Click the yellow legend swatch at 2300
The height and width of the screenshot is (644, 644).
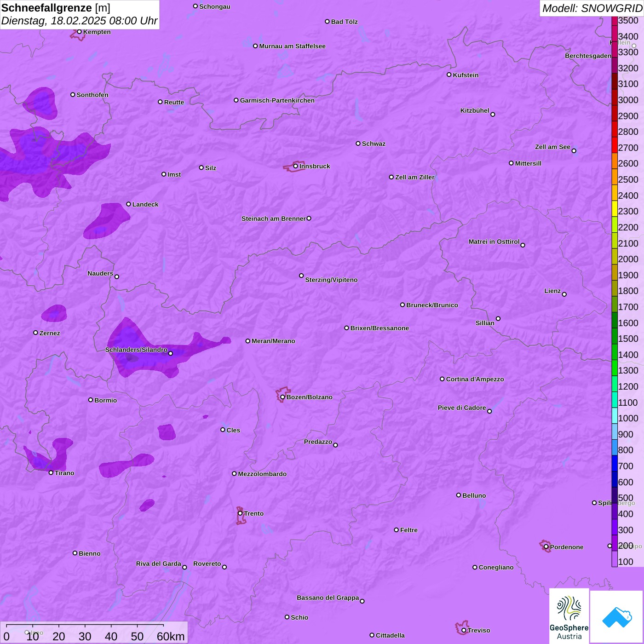pyautogui.click(x=615, y=209)
